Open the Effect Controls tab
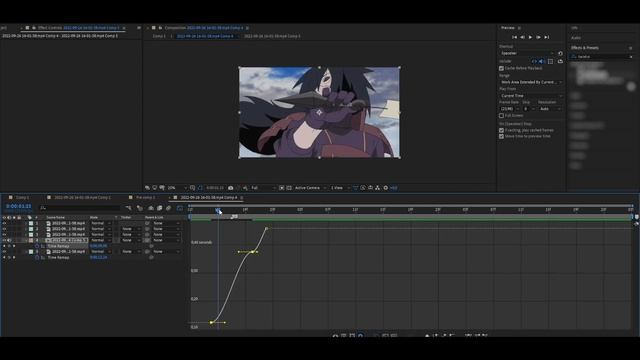 [x=78, y=28]
